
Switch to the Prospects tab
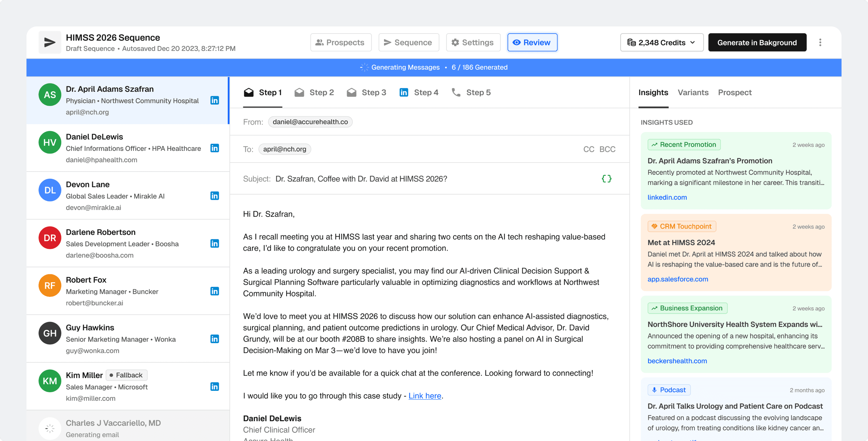pos(341,42)
